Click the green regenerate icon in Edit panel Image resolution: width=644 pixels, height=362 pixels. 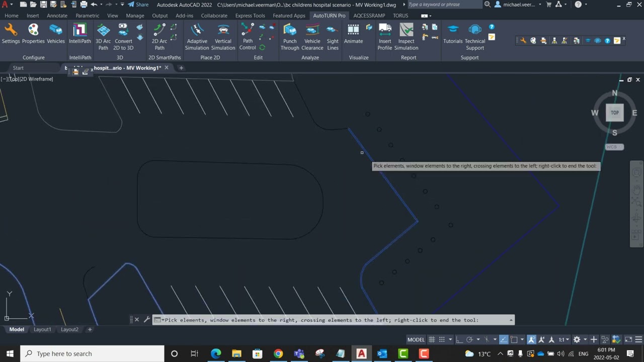point(262,47)
